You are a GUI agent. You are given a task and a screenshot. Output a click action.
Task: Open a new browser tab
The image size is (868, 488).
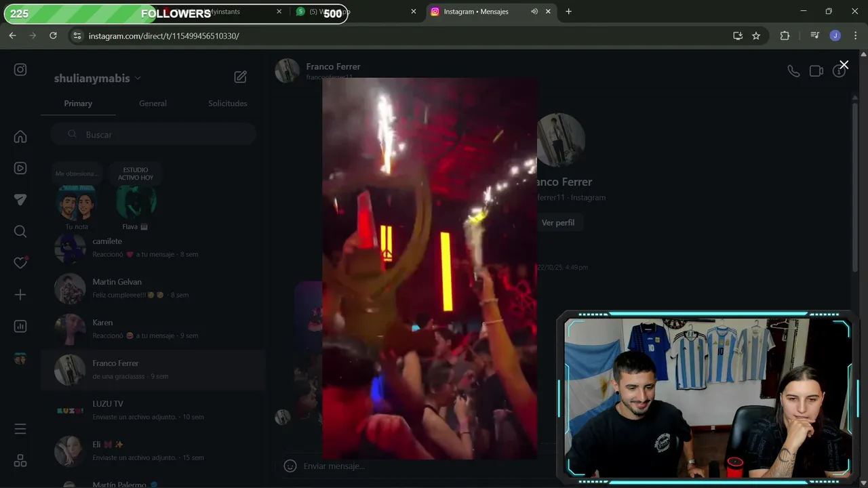point(568,12)
